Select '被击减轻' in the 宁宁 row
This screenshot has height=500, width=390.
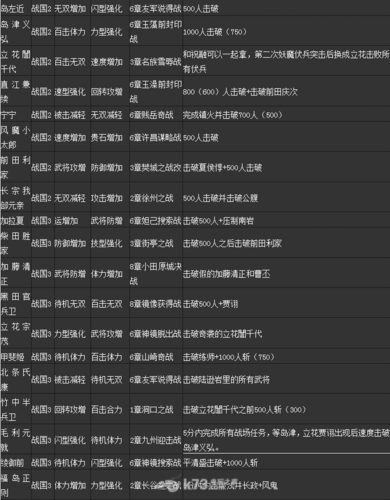click(x=70, y=115)
